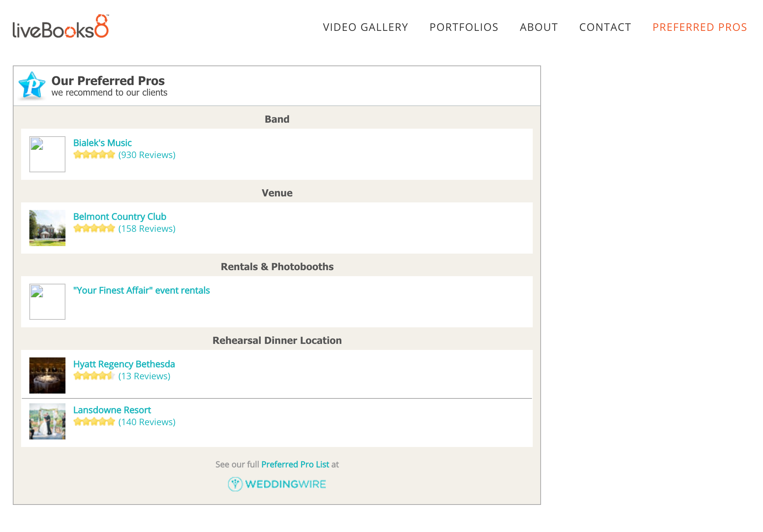Screen dimensions: 763x532
Task: Open the Video Gallery menu item
Action: [365, 27]
